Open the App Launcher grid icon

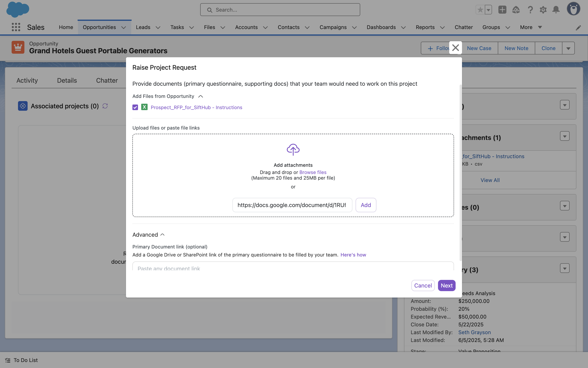tap(16, 27)
